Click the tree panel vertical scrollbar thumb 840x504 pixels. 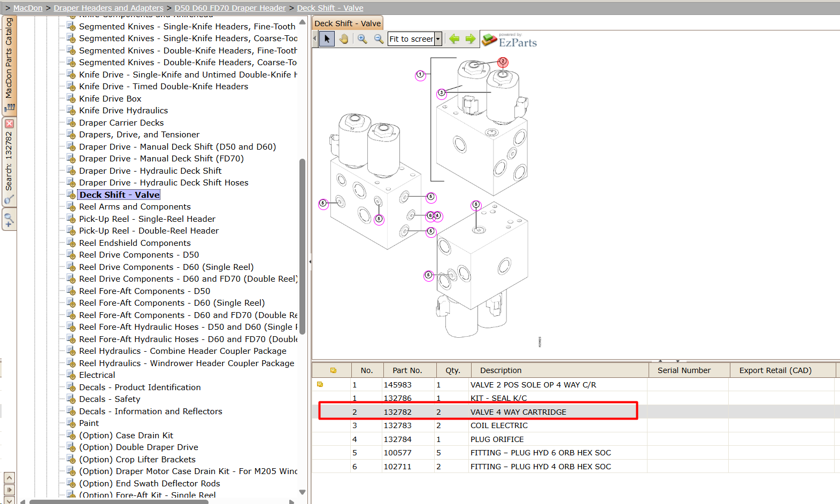pos(302,246)
